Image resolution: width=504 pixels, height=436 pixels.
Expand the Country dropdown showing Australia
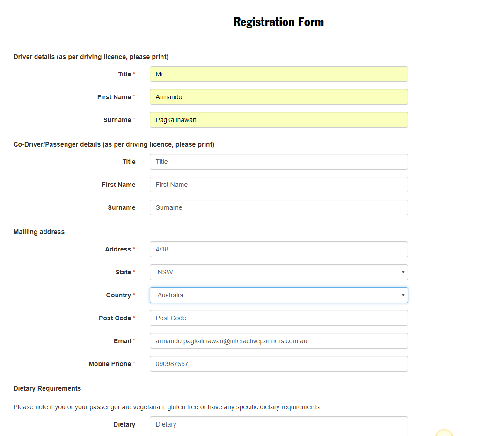(278, 295)
